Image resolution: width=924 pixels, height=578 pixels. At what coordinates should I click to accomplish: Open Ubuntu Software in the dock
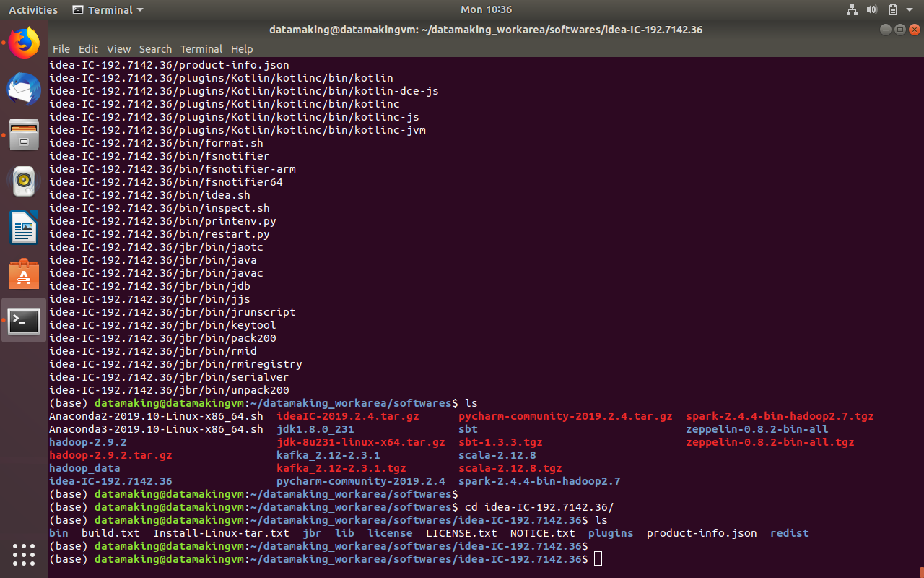tap(24, 274)
